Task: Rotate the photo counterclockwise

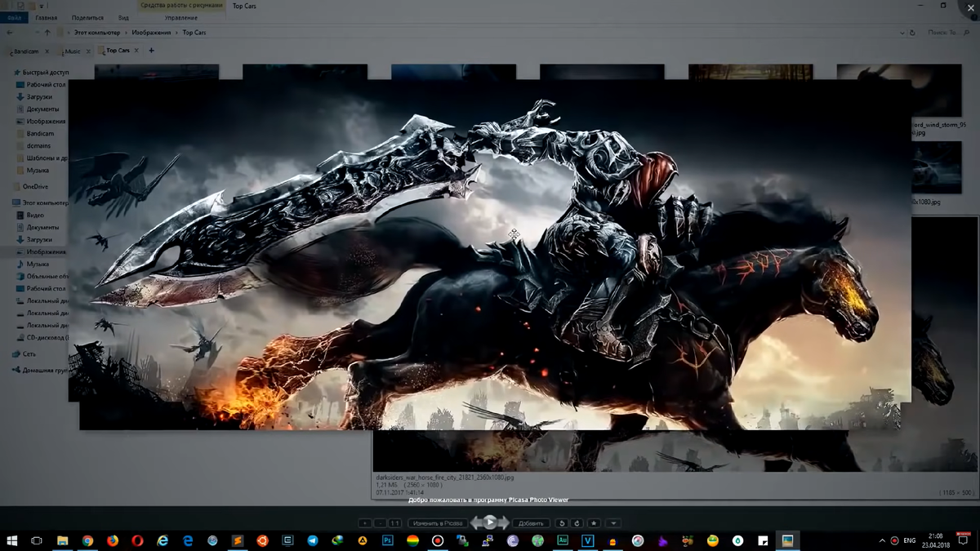Action: [x=562, y=523]
